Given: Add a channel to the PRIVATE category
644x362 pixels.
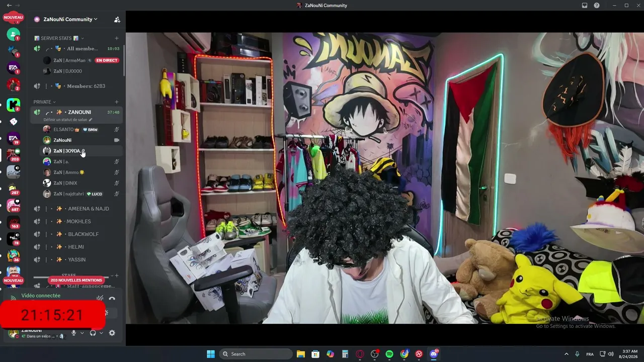Looking at the screenshot, I should [117, 102].
